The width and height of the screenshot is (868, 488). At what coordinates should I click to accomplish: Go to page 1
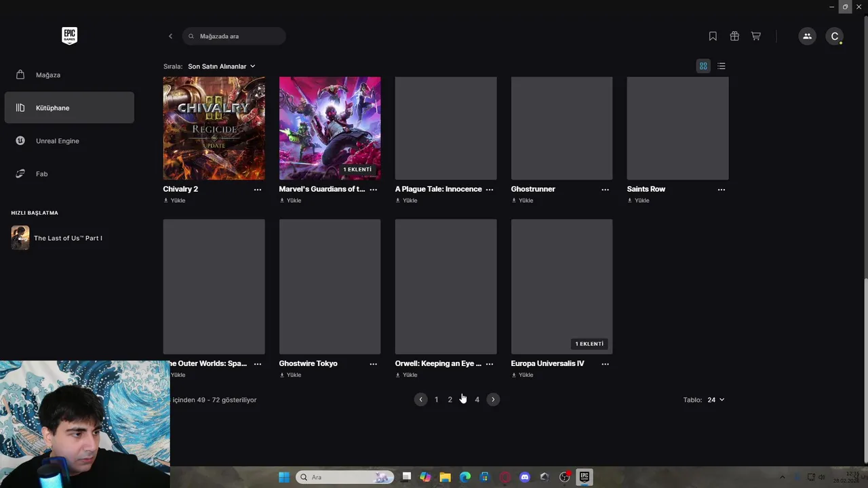(436, 400)
